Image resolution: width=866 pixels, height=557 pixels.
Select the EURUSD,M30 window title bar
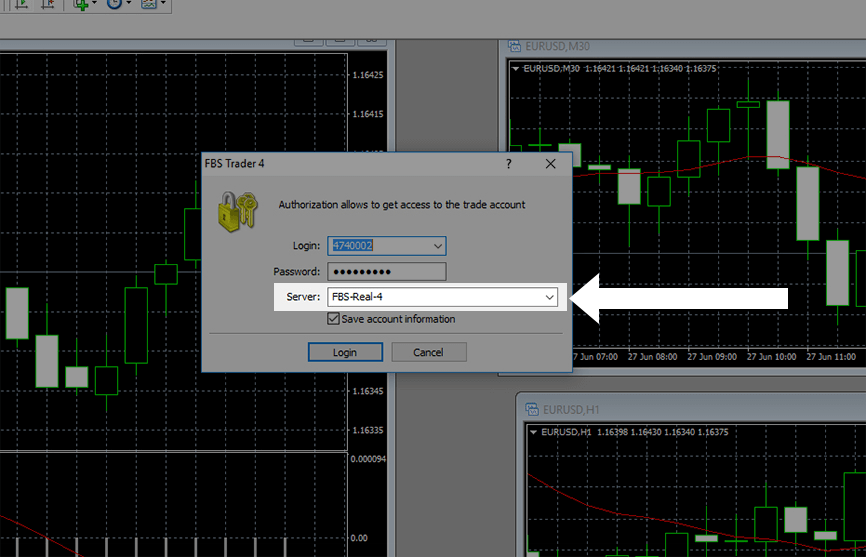coord(682,46)
